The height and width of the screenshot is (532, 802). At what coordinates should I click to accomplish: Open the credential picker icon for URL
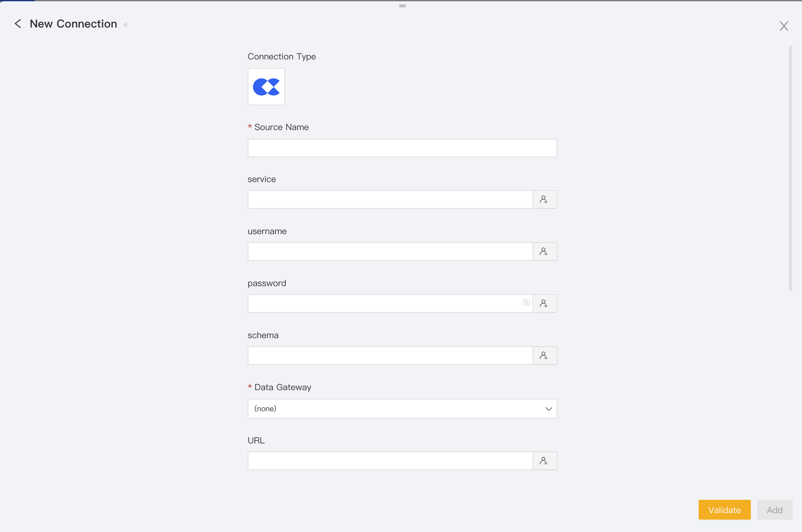pyautogui.click(x=544, y=461)
